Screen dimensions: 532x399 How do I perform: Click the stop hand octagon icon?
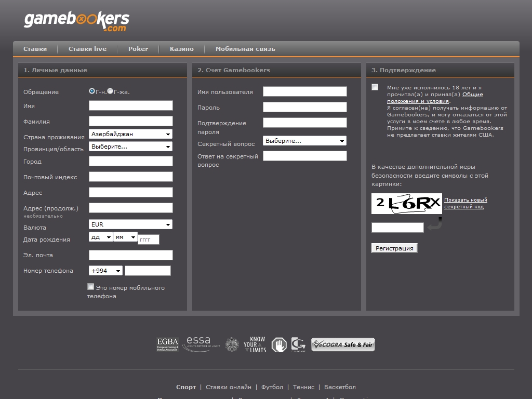pos(279,345)
